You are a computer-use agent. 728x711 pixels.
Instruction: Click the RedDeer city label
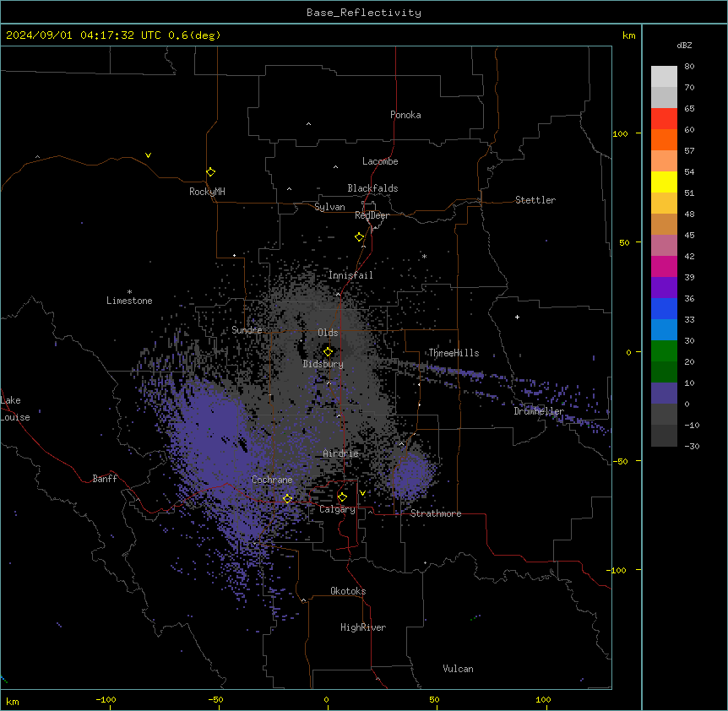point(372,216)
